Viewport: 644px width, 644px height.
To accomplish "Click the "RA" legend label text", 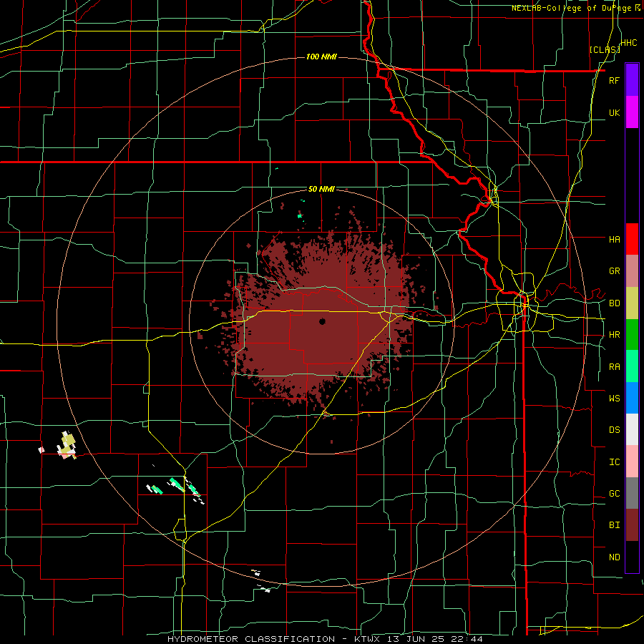I will coord(614,366).
